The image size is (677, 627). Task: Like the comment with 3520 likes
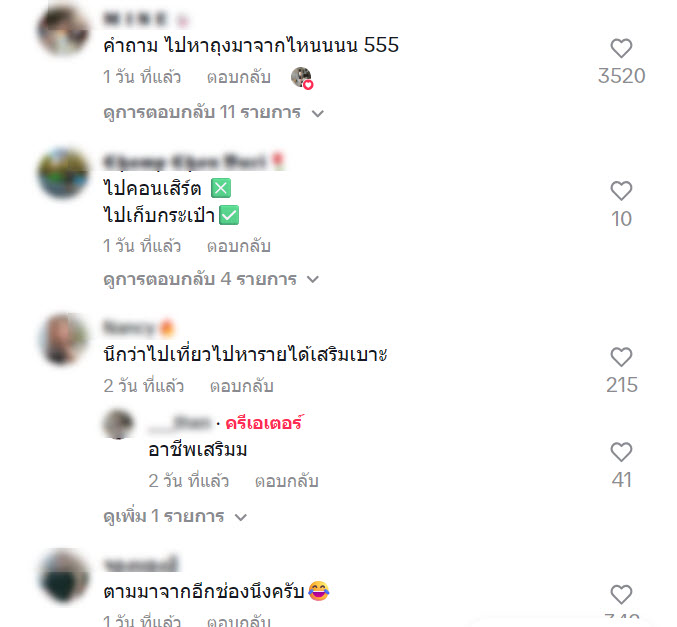pos(621,48)
